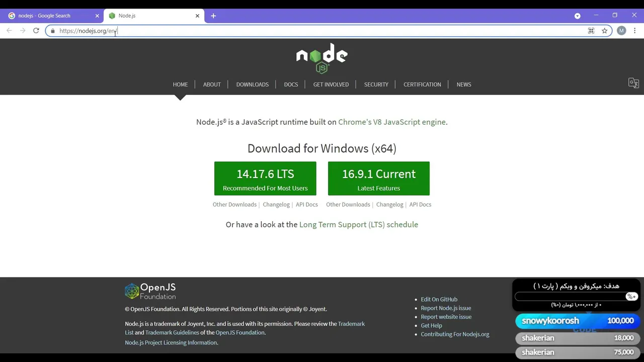644x362 pixels.
Task: Open API Docs under LTS button
Action: coord(307,205)
